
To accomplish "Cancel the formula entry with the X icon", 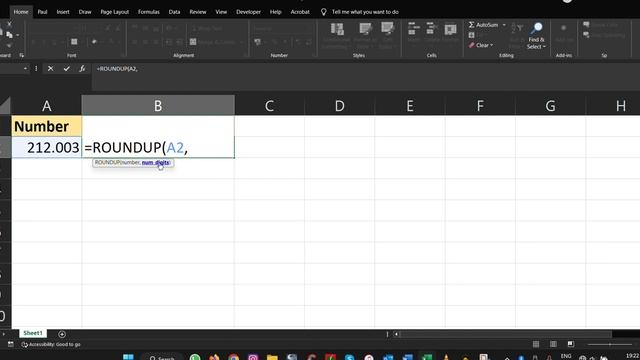I will [50, 69].
